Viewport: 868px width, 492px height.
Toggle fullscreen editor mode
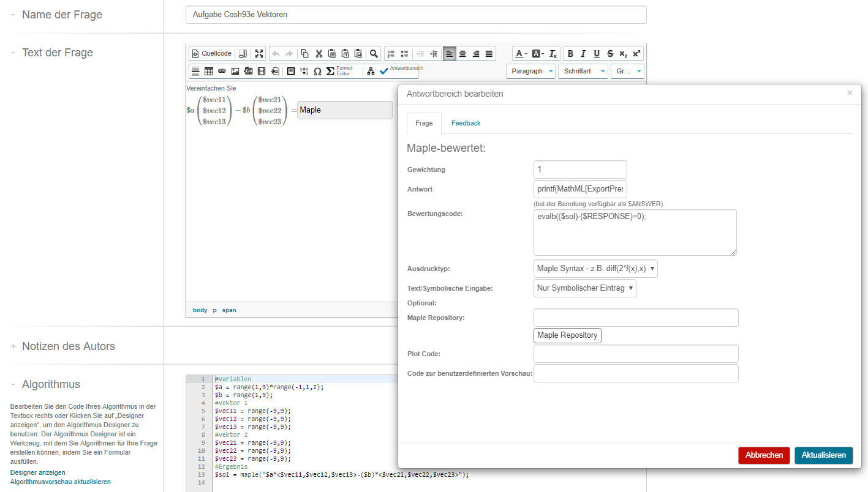[259, 54]
